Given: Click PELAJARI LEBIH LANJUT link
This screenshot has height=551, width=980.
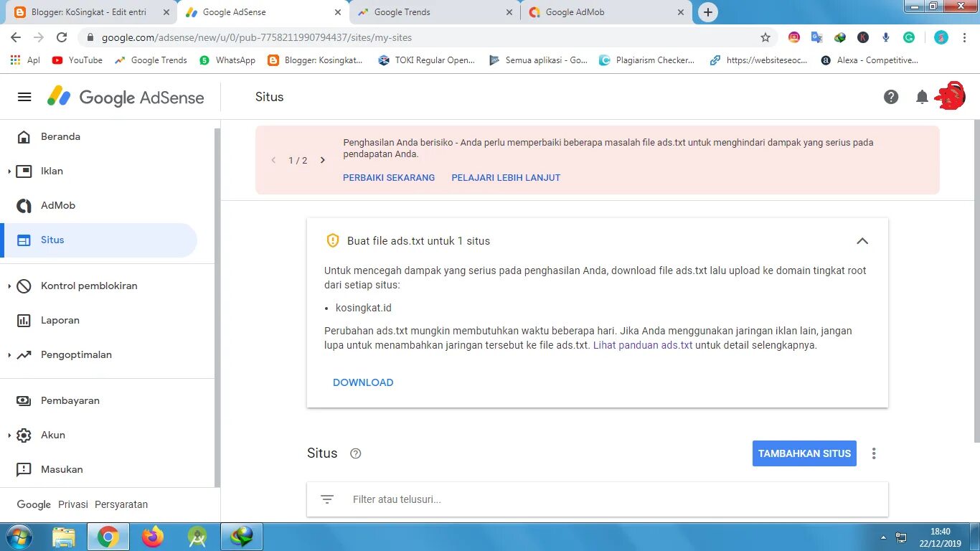Looking at the screenshot, I should (x=506, y=177).
